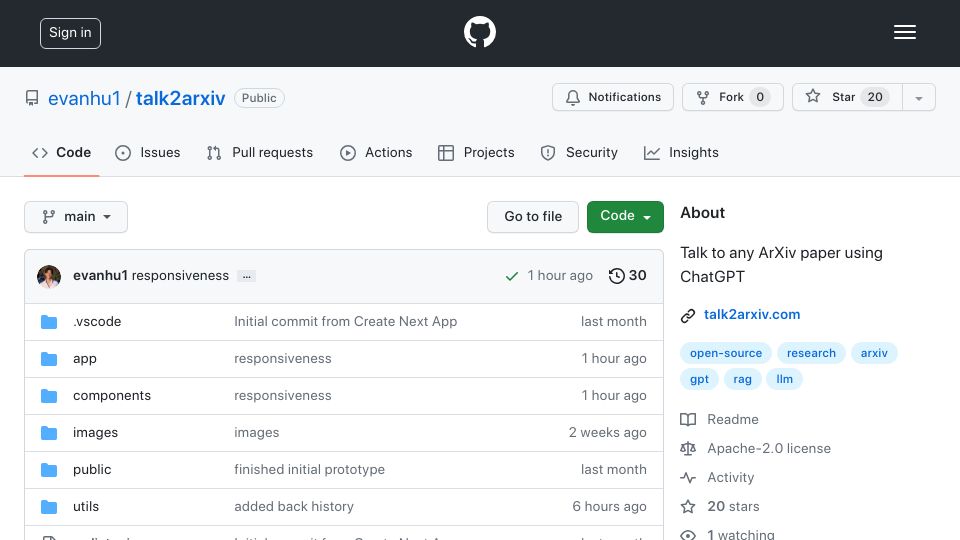
Task: Open the Activity link
Action: click(x=730, y=478)
